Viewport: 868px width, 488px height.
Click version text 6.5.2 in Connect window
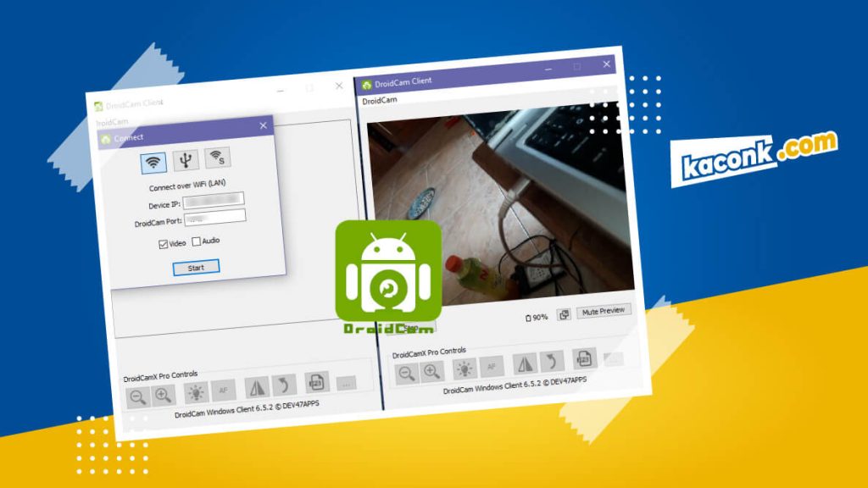(247, 409)
